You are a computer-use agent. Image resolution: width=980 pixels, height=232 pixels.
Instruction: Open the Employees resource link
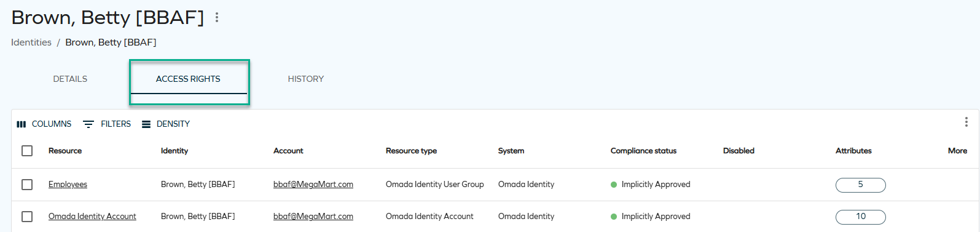(x=68, y=185)
